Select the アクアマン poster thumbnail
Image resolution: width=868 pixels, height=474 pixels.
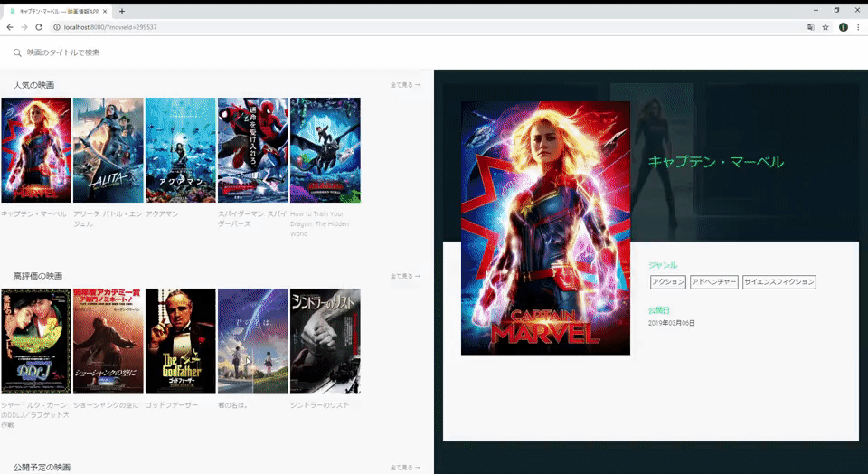pyautogui.click(x=181, y=150)
